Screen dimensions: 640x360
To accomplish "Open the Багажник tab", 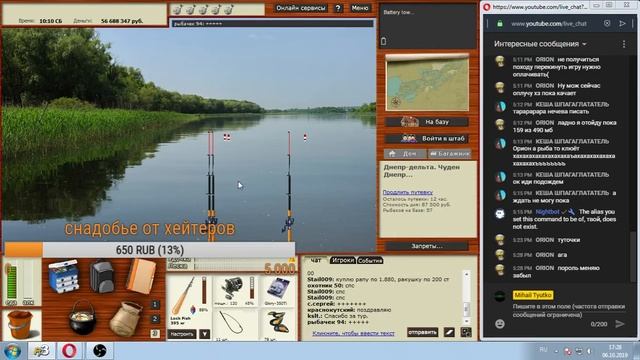I will click(449, 153).
